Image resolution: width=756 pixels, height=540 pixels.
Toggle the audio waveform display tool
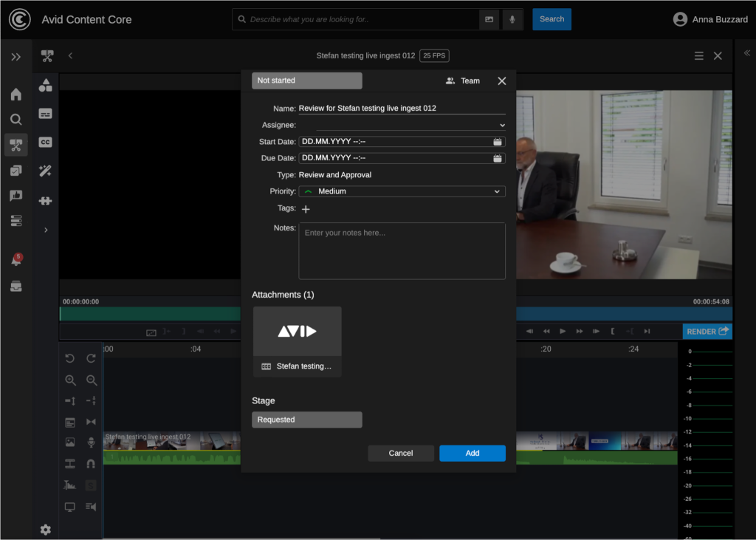69,485
